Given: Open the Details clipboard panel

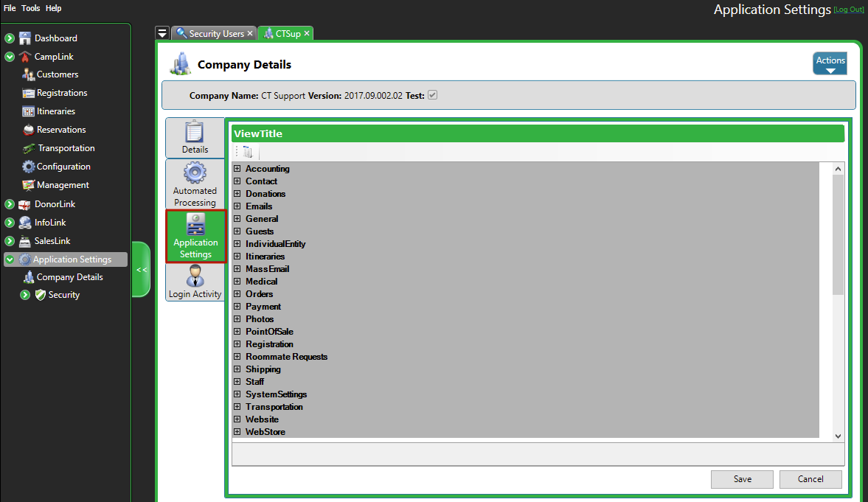Looking at the screenshot, I should tap(195, 138).
